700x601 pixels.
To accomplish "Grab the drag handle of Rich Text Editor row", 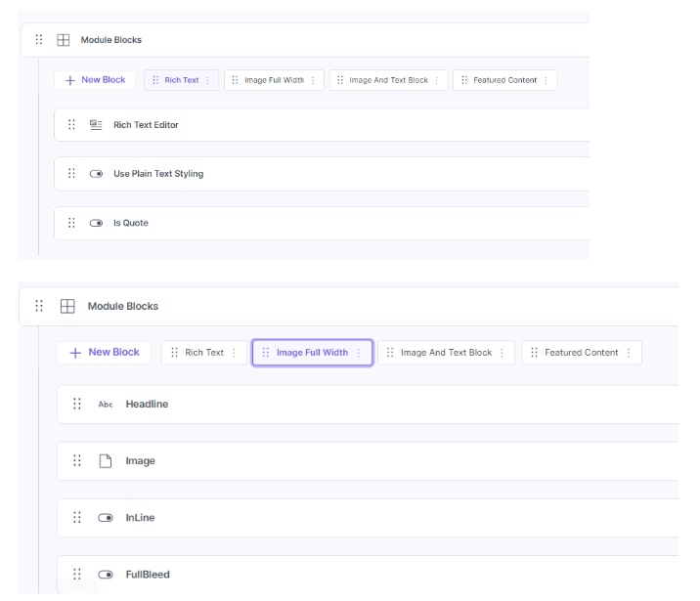I will click(71, 125).
